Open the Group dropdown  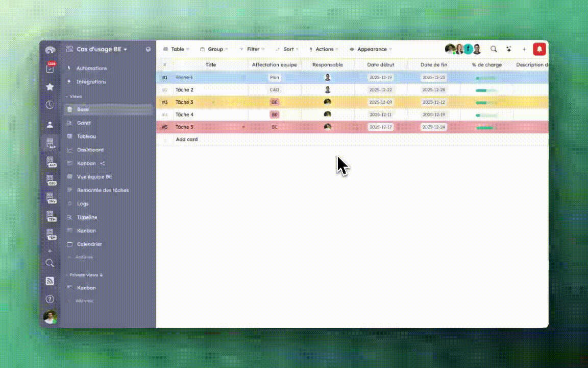pos(214,49)
